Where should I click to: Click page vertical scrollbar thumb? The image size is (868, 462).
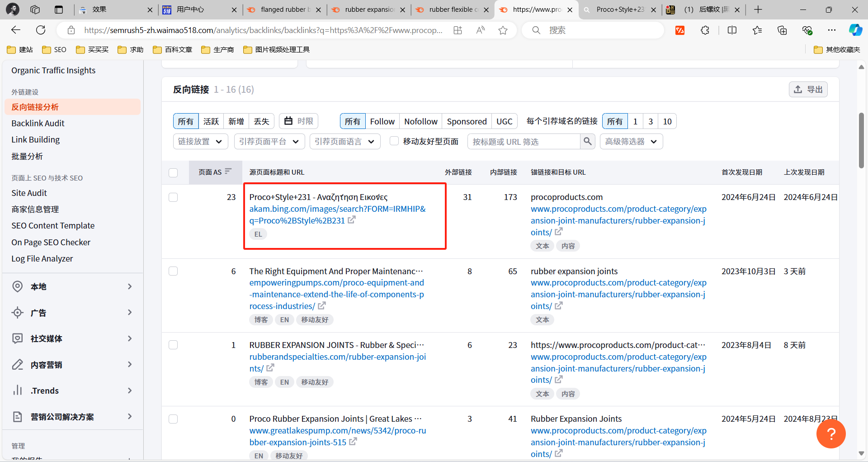tap(861, 140)
